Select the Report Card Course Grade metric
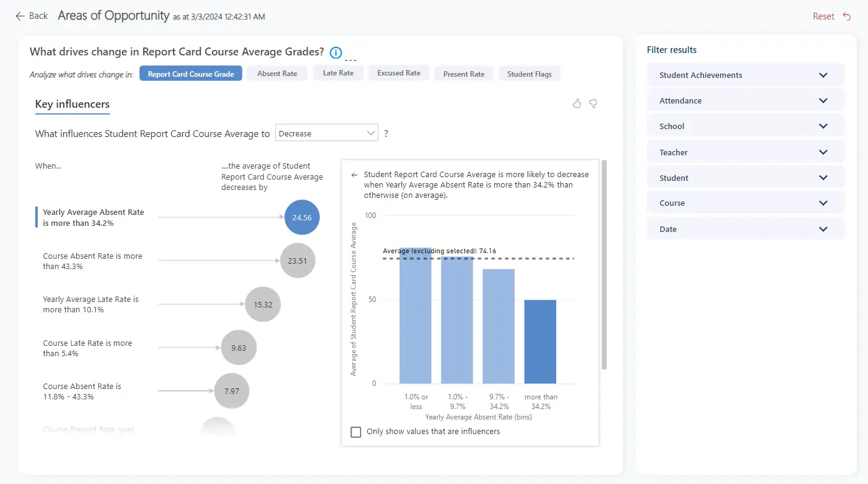 [191, 72]
